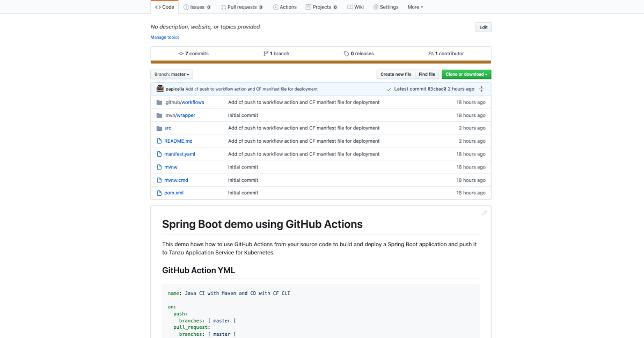Click the file icon next to pom.xml
This screenshot has height=338, width=644.
159,193
